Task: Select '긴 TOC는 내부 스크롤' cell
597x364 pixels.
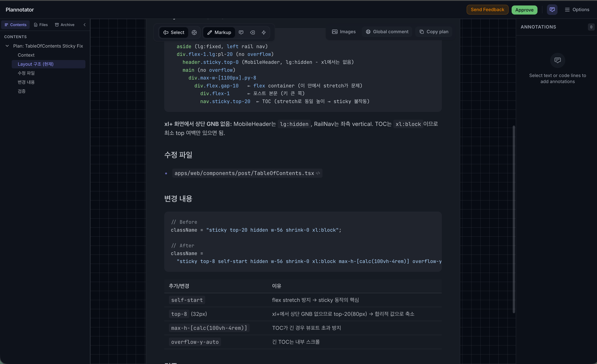Action: [x=296, y=342]
